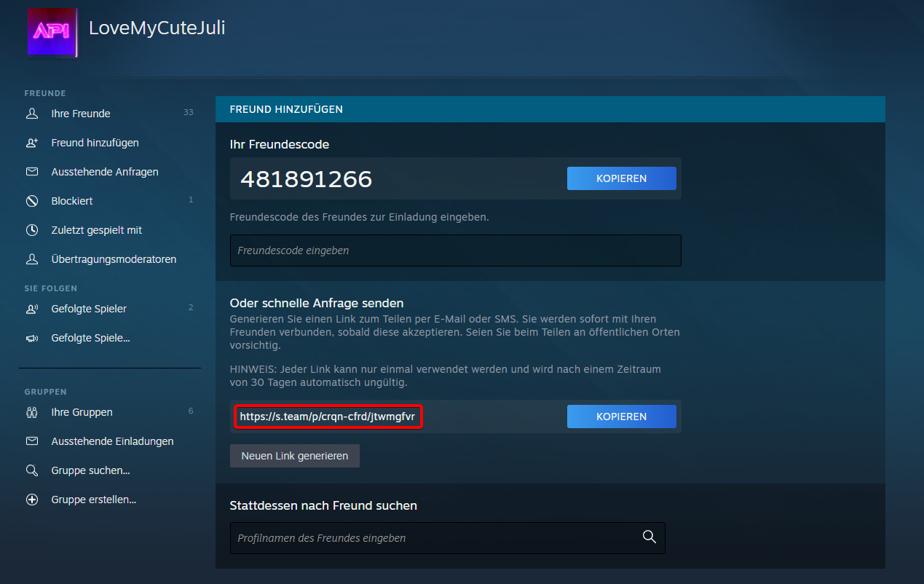Click the Ihre Freunde person icon
The image size is (924, 584).
[32, 114]
